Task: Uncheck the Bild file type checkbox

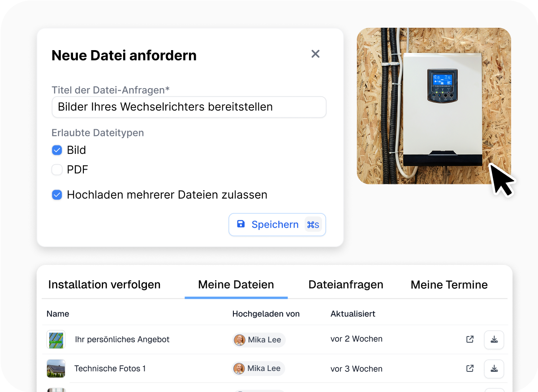Action: pyautogui.click(x=57, y=150)
